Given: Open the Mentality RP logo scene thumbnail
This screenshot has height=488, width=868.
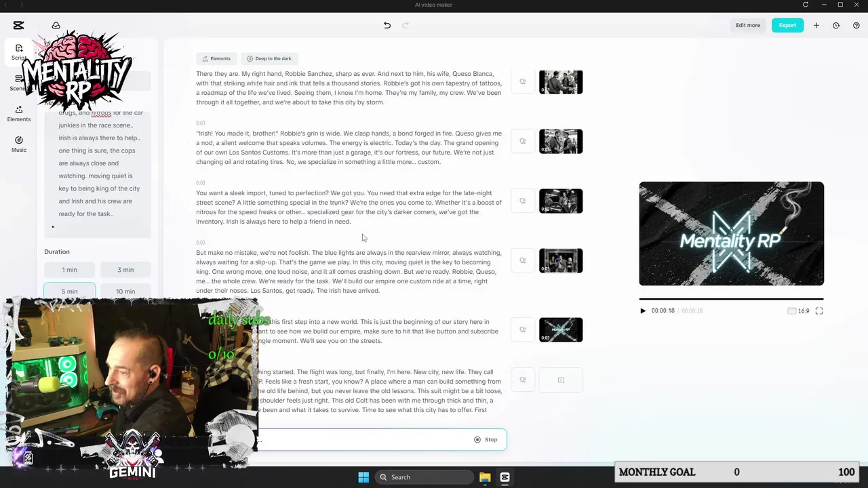Looking at the screenshot, I should coord(561,330).
